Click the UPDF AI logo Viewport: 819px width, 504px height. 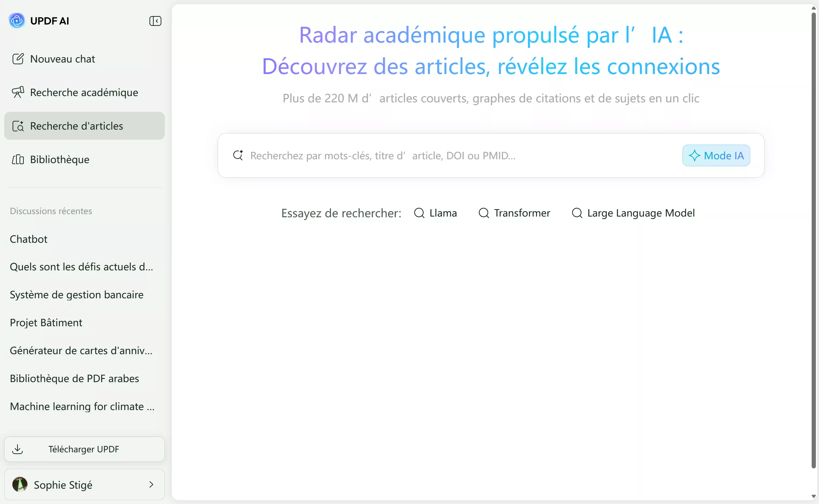pos(16,21)
